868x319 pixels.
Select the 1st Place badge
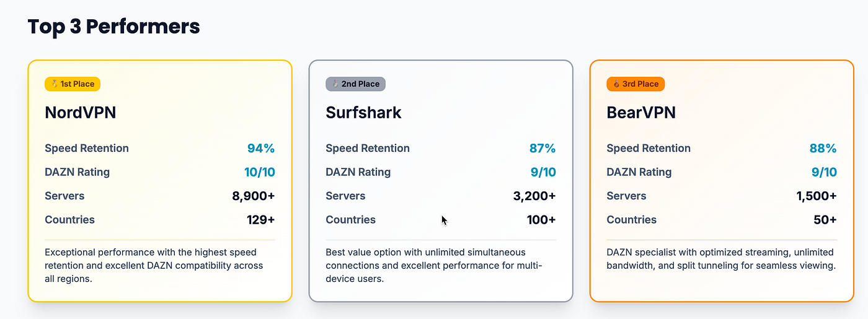(73, 84)
